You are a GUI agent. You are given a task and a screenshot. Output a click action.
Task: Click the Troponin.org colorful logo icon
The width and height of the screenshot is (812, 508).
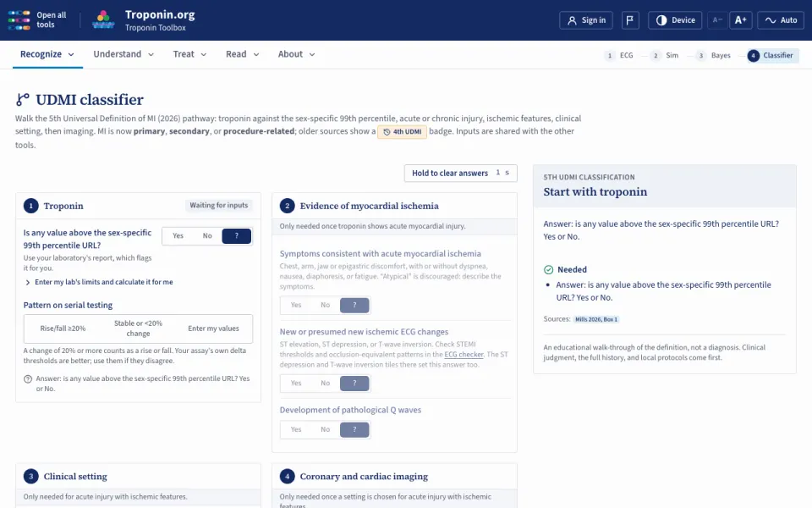(103, 20)
